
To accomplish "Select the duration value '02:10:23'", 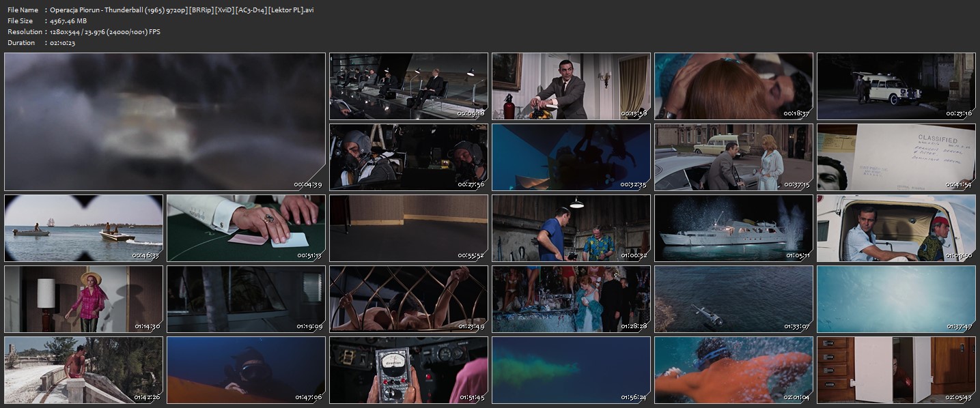I will [x=63, y=43].
